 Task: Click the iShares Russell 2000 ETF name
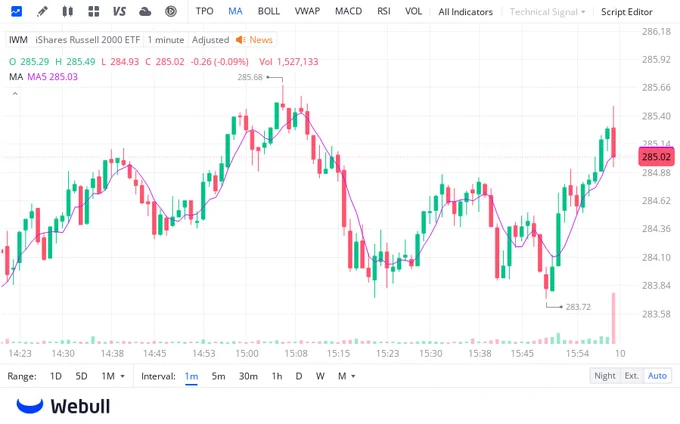click(x=88, y=40)
